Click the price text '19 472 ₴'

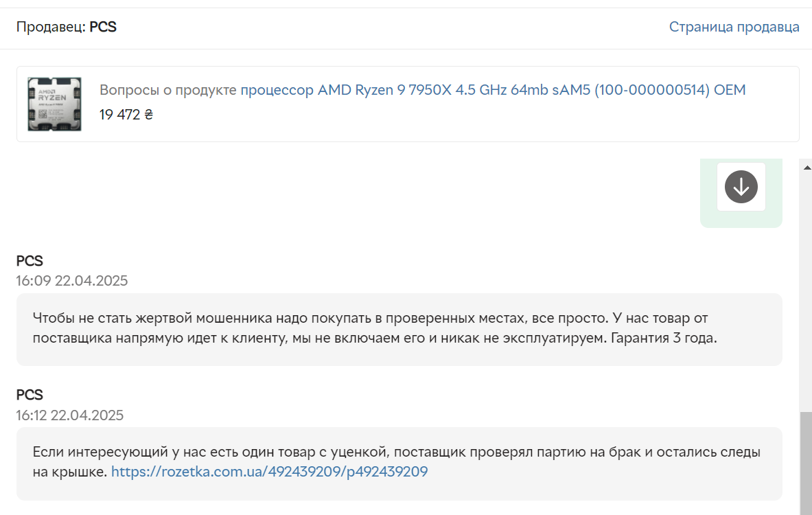(x=126, y=115)
